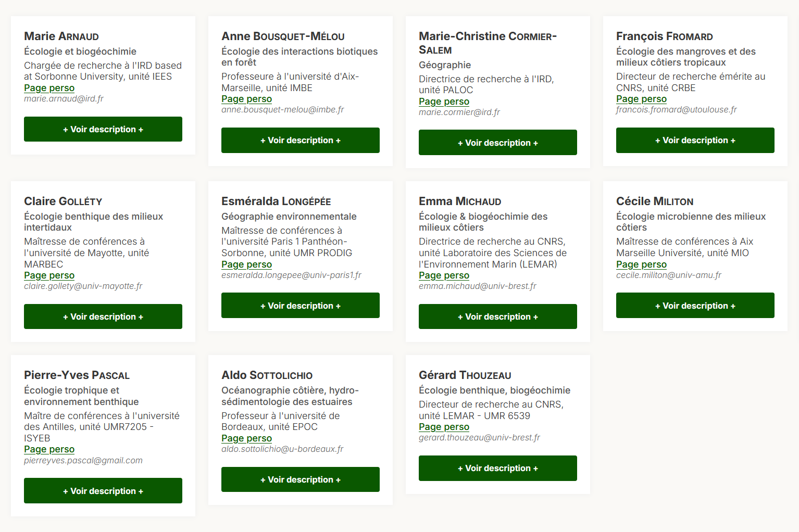Show Anne Bousquet-Mélou's description

click(x=301, y=140)
